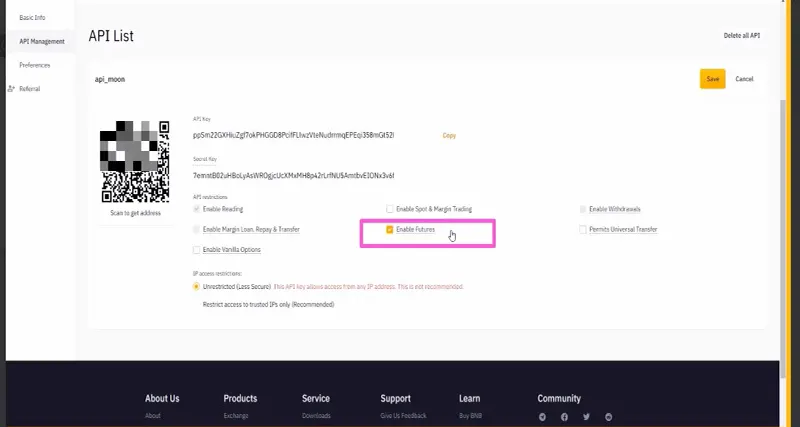Cancel editing the API key
This screenshot has width=800, height=427.
(x=744, y=79)
